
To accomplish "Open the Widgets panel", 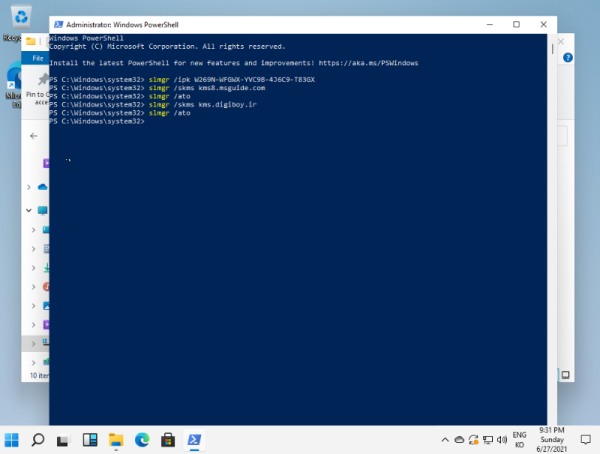I will 90,439.
